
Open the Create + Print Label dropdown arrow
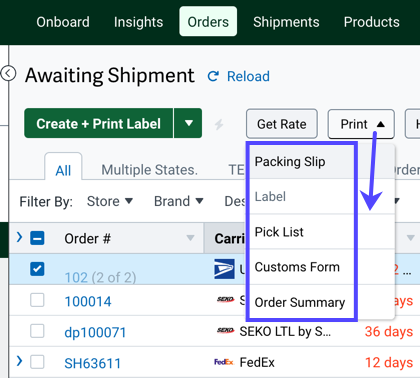click(188, 123)
